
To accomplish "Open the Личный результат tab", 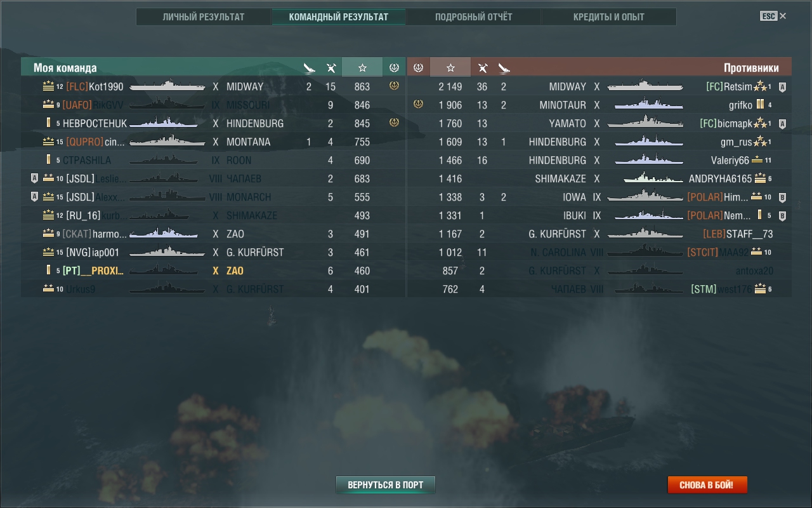I will tap(203, 17).
